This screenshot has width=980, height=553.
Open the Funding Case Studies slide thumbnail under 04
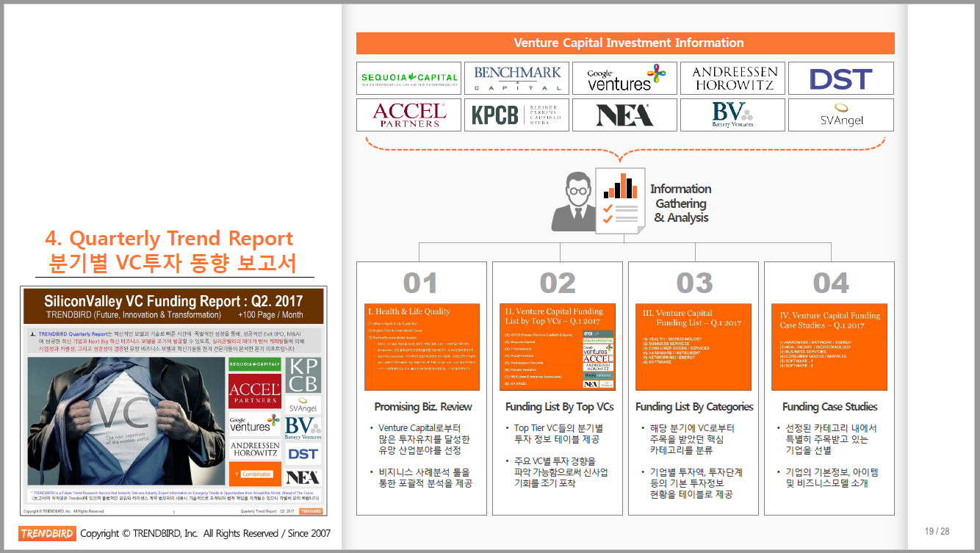coord(829,347)
